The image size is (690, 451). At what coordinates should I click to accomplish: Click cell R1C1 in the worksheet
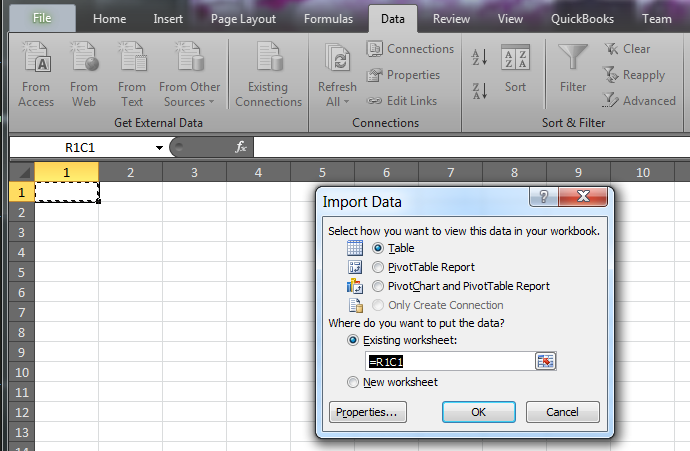coord(67,192)
